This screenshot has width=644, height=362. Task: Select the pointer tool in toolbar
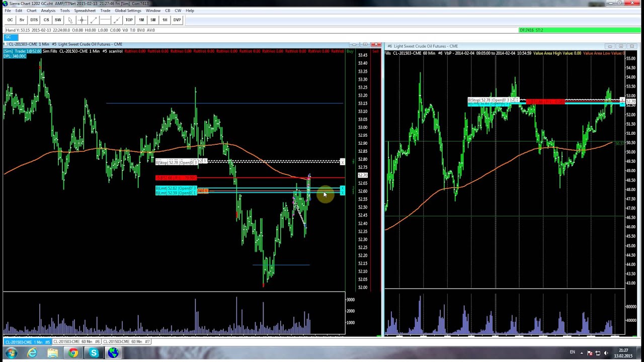point(70,20)
